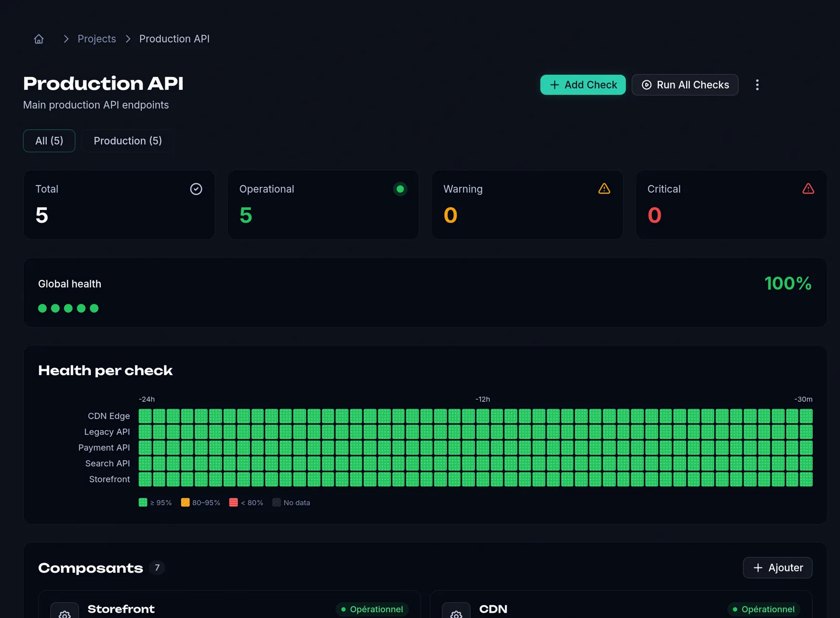Select the Storefront heatmap row label
Screen dimensions: 840x618
coord(110,479)
